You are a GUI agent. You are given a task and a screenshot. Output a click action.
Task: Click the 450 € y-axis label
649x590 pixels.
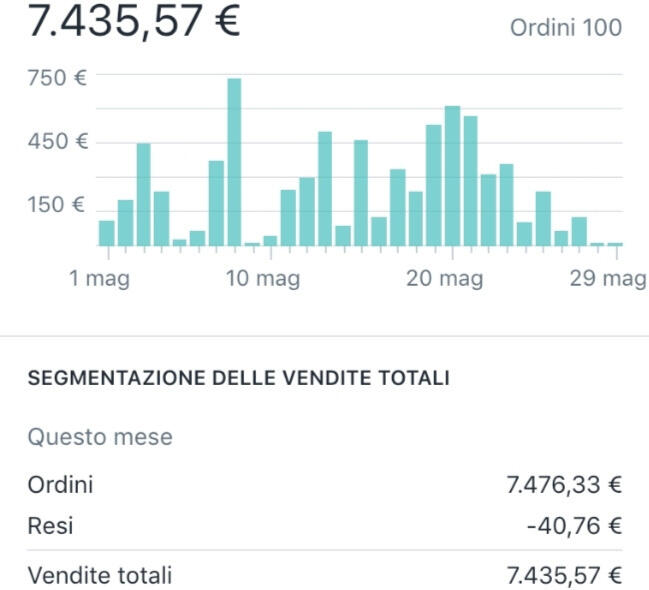[x=58, y=141]
